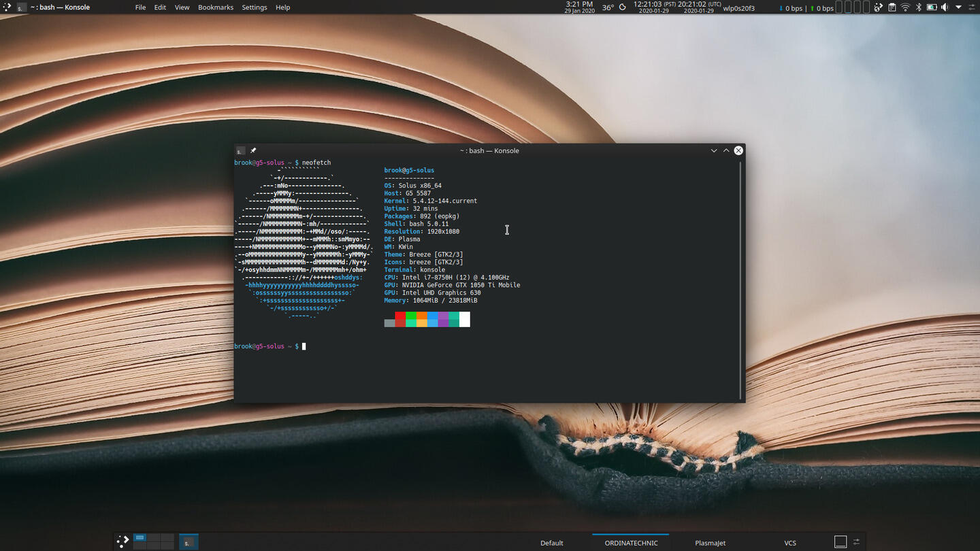This screenshot has width=980, height=551.
Task: Click the Packages: 892 (eopkg) line
Action: [422, 216]
